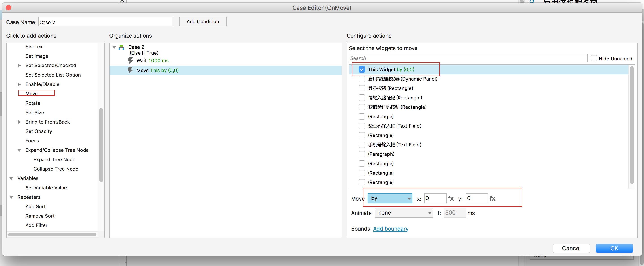
Task: Add the Set Variable Value action
Action: pos(46,188)
